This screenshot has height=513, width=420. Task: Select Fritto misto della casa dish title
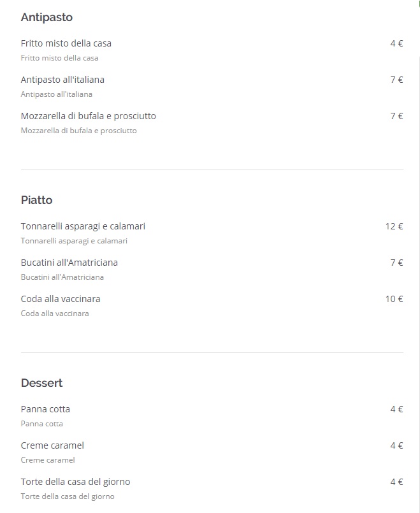pyautogui.click(x=66, y=43)
